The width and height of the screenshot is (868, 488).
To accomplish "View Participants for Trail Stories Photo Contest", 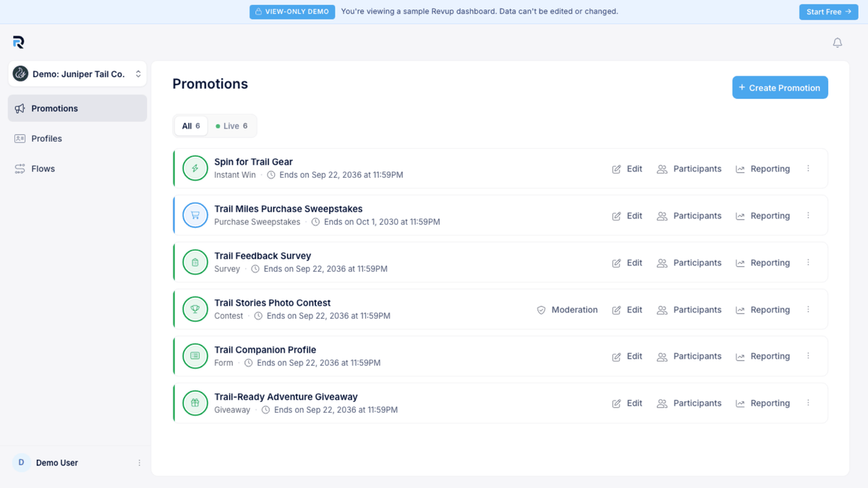I will coord(689,309).
